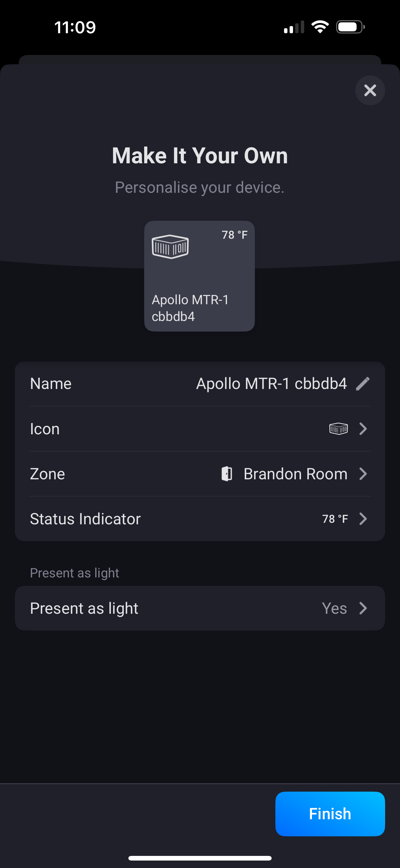
Task: Close the personalise device sheet
Action: pyautogui.click(x=370, y=90)
